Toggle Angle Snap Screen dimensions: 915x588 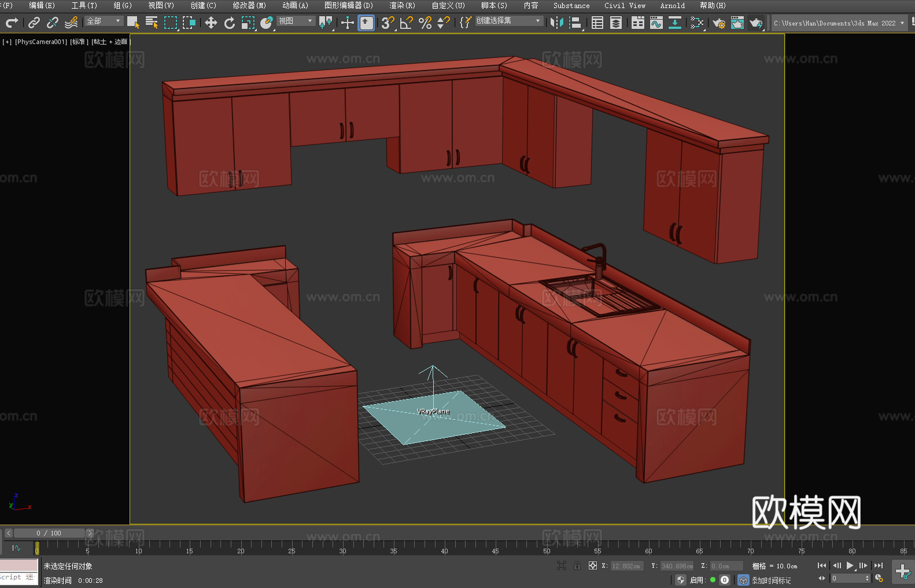click(407, 23)
